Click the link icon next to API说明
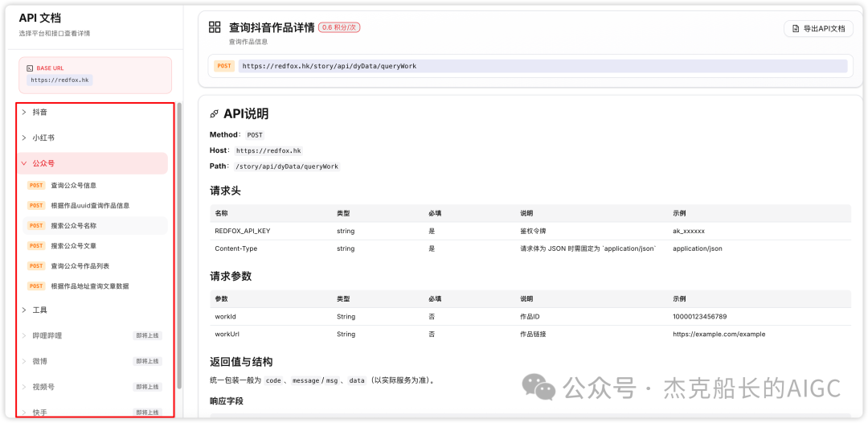868x423 pixels. point(215,114)
